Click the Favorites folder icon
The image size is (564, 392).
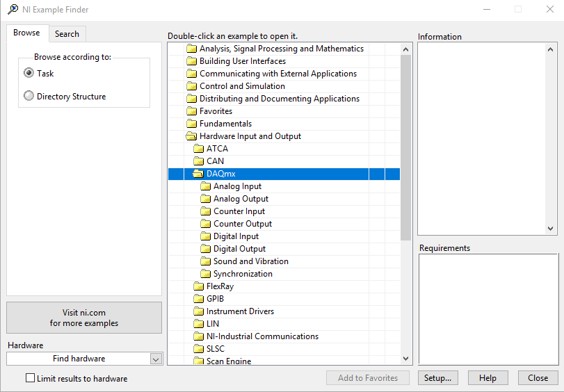coord(192,111)
